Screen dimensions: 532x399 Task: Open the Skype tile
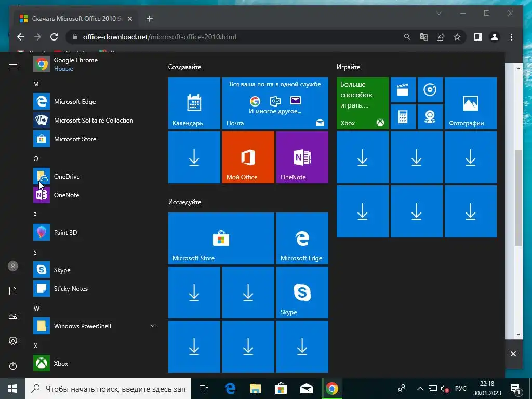click(x=302, y=292)
